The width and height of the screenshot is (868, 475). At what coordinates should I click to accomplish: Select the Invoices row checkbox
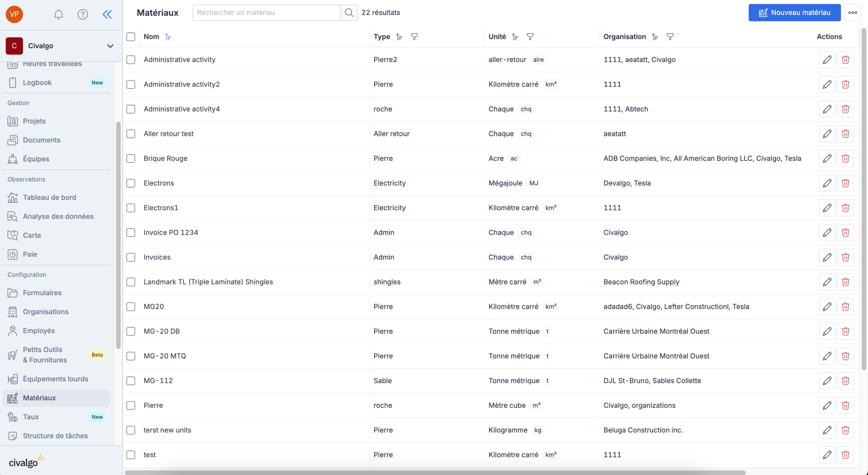131,257
